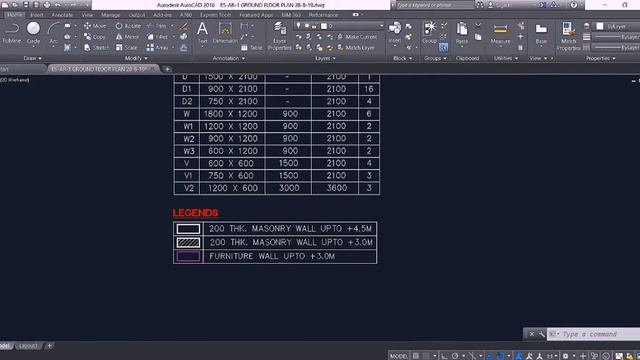Expand the Annotation panel dropdown
The image size is (640, 360).
pyautogui.click(x=229, y=58)
